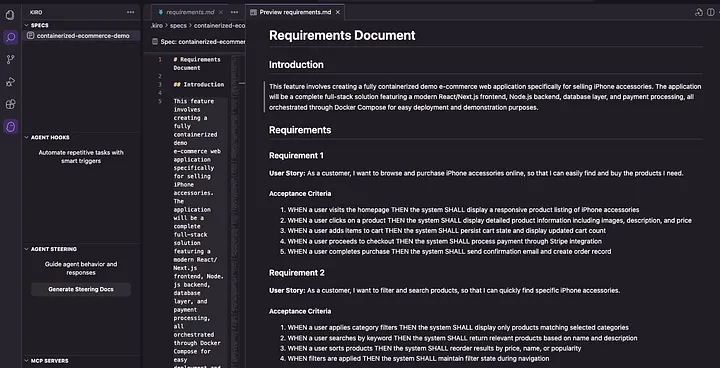The height and width of the screenshot is (368, 720).
Task: Open the Run and Debug icon
Action: tap(10, 82)
